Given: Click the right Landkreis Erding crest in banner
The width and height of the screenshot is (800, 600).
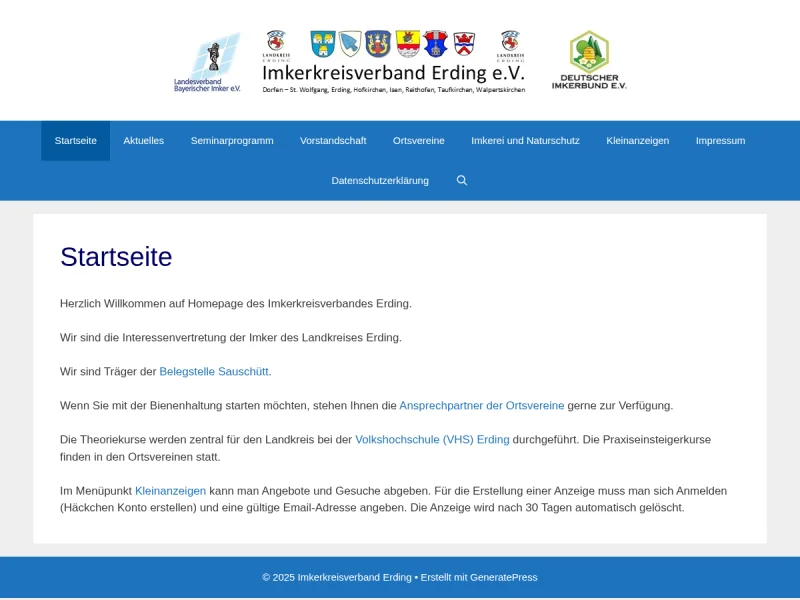Looking at the screenshot, I should pyautogui.click(x=510, y=45).
